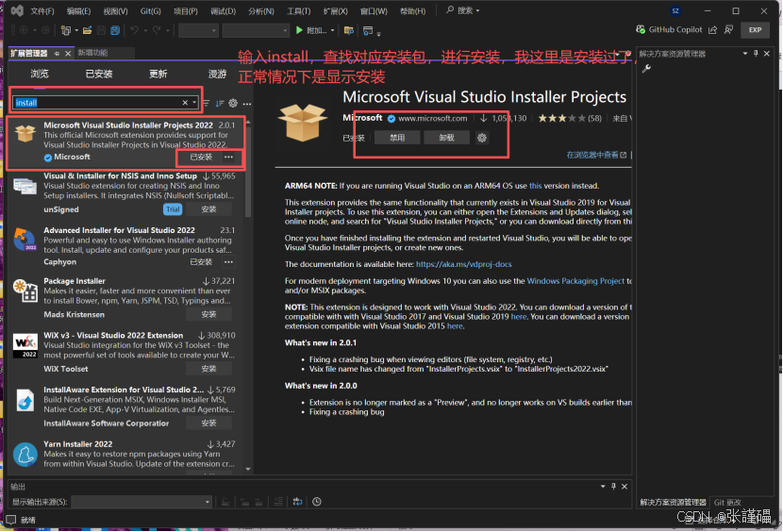Click the SZ user account avatar
The height and width of the screenshot is (532, 783).
coord(675,10)
